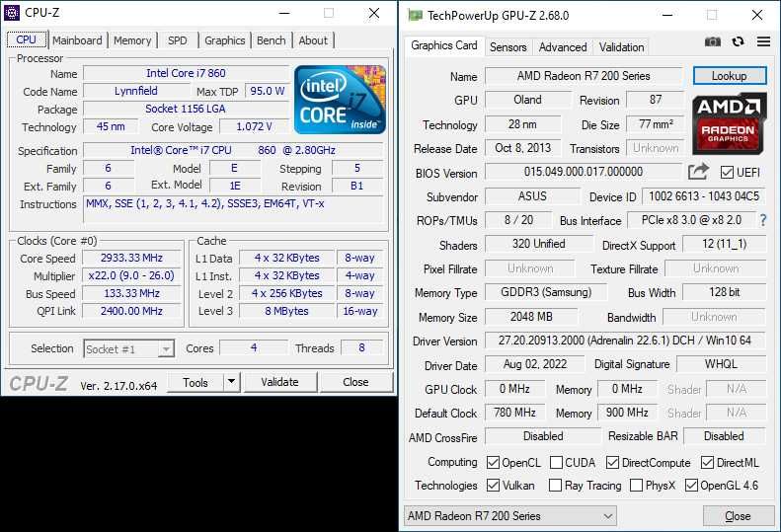Click the GPU-Z screenshot camera icon
781x532 pixels.
713,41
